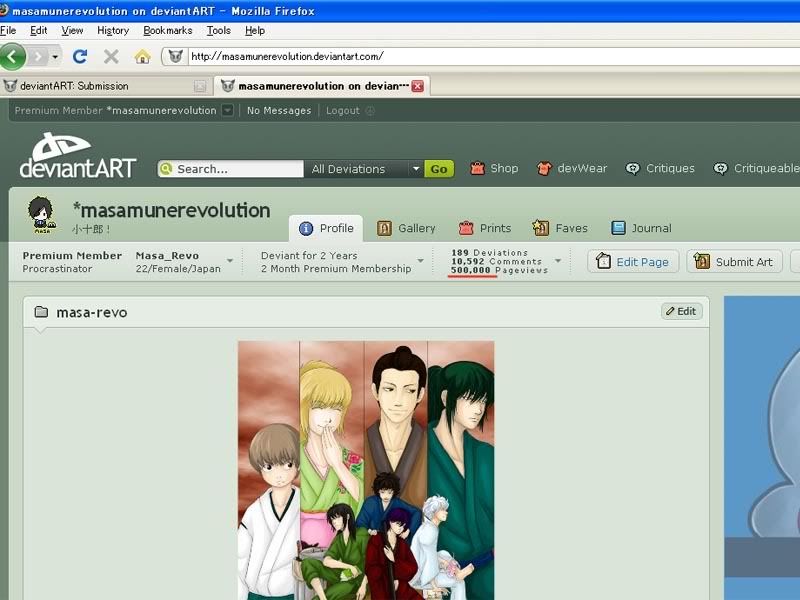
Task: Click the *masamunerevolution username in top bar
Action: point(161,110)
